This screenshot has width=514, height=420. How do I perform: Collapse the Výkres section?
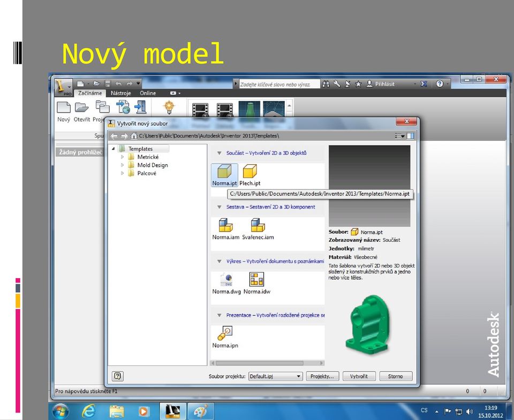click(x=220, y=262)
